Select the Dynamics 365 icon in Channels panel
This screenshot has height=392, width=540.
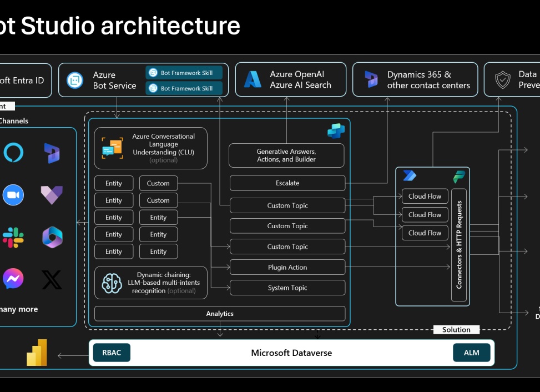(x=52, y=153)
